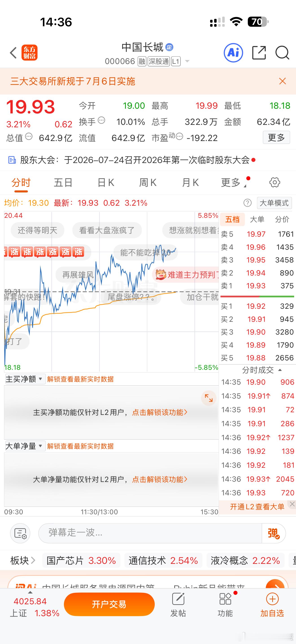Open the search magnifier icon
This screenshot has width=296, height=644.
282,53
